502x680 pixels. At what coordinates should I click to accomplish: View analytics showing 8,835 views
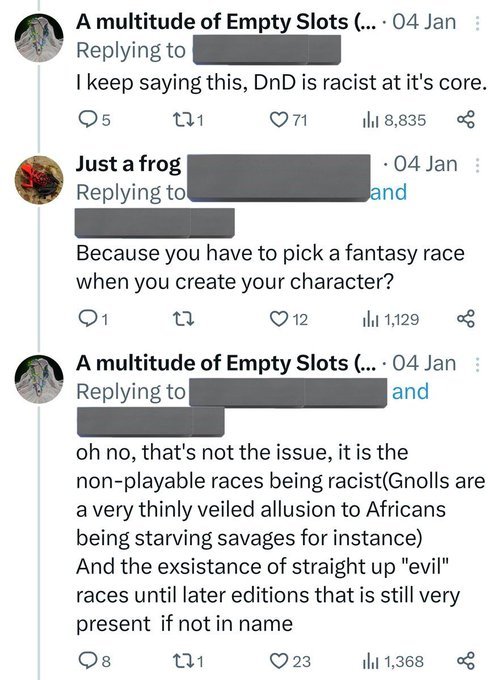394,120
